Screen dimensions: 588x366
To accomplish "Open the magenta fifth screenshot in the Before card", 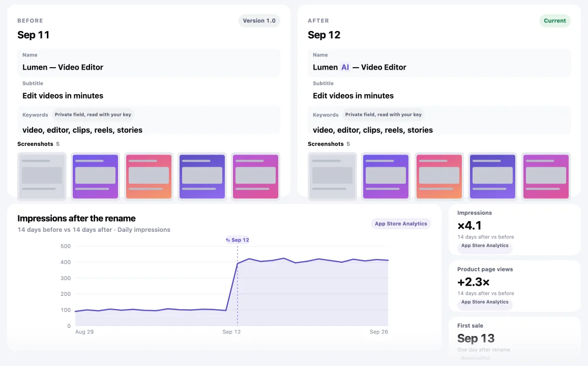I will pos(256,176).
